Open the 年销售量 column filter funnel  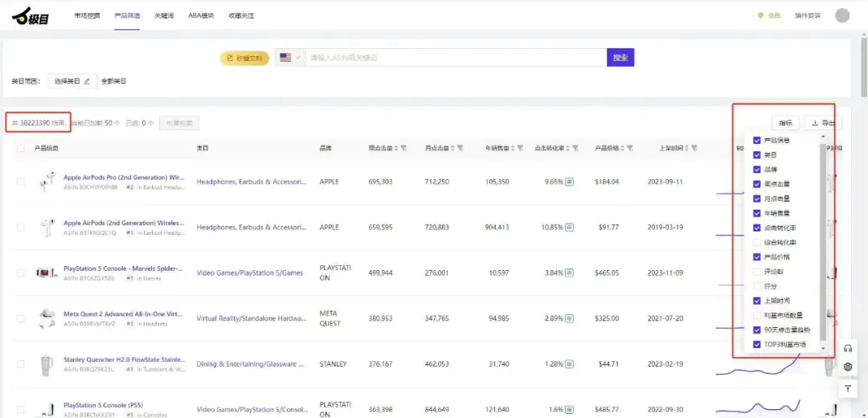[x=520, y=149]
